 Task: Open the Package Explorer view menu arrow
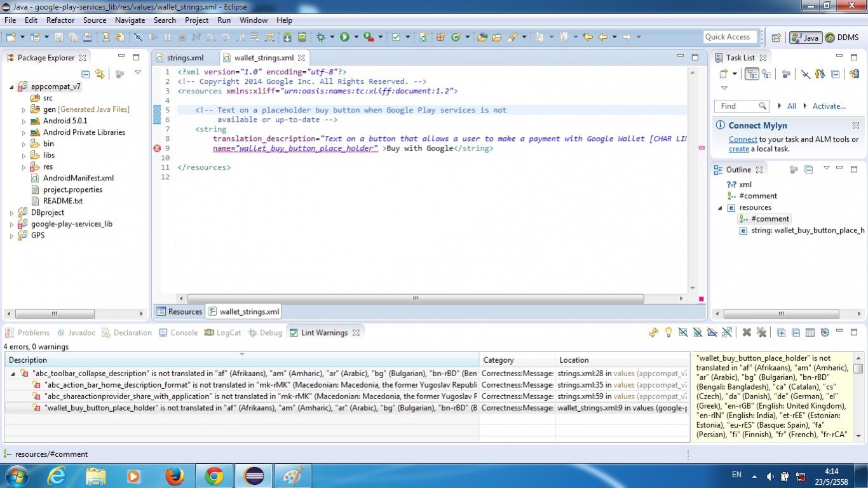138,73
